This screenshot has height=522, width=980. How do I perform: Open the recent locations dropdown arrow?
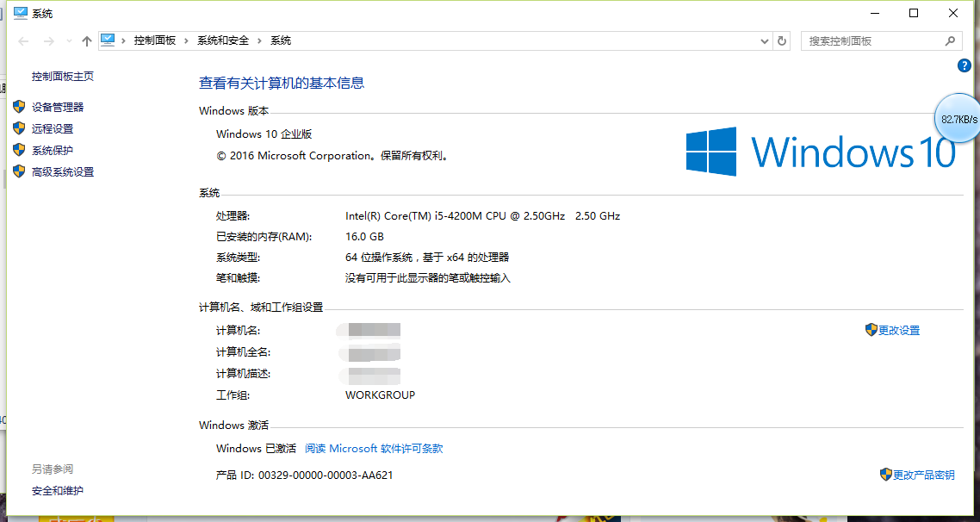point(69,41)
